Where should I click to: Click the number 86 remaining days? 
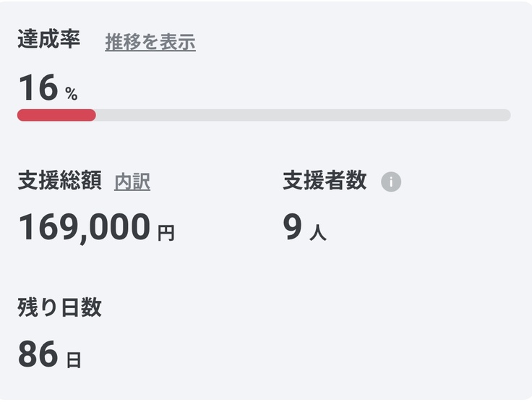[38, 354]
